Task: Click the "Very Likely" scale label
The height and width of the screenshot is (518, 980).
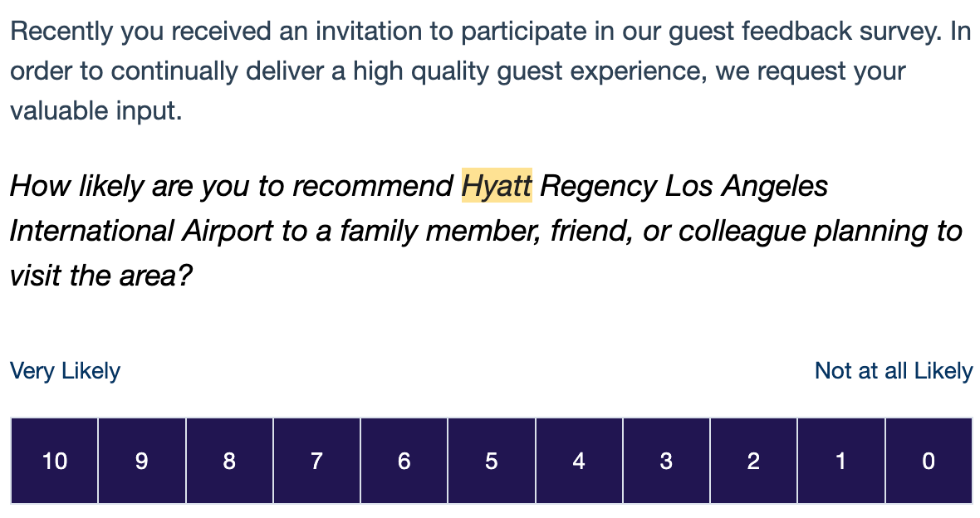Action: click(65, 371)
